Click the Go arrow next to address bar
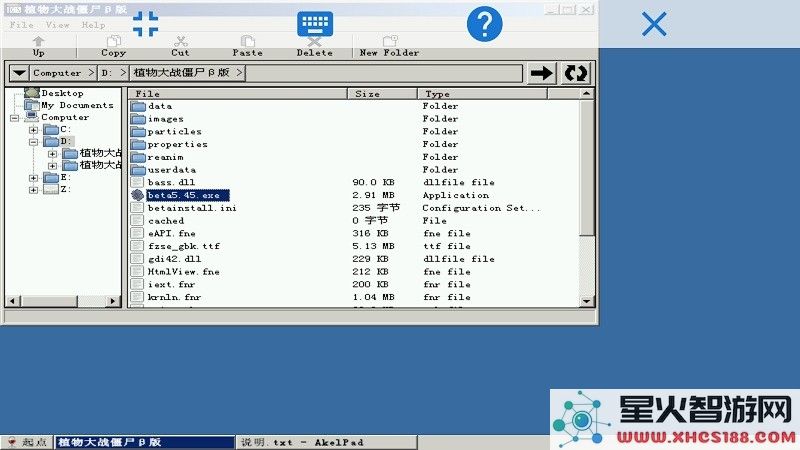Viewport: 800px width, 450px height. (541, 73)
